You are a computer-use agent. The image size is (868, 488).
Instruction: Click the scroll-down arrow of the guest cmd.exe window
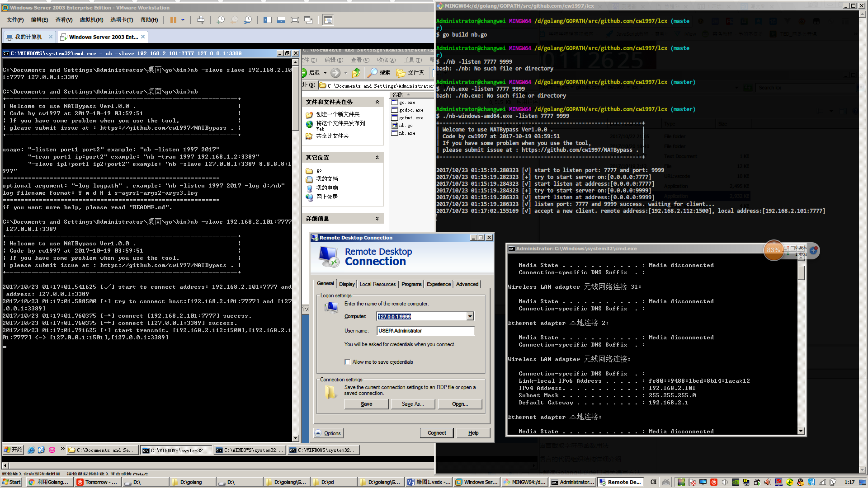coord(295,438)
